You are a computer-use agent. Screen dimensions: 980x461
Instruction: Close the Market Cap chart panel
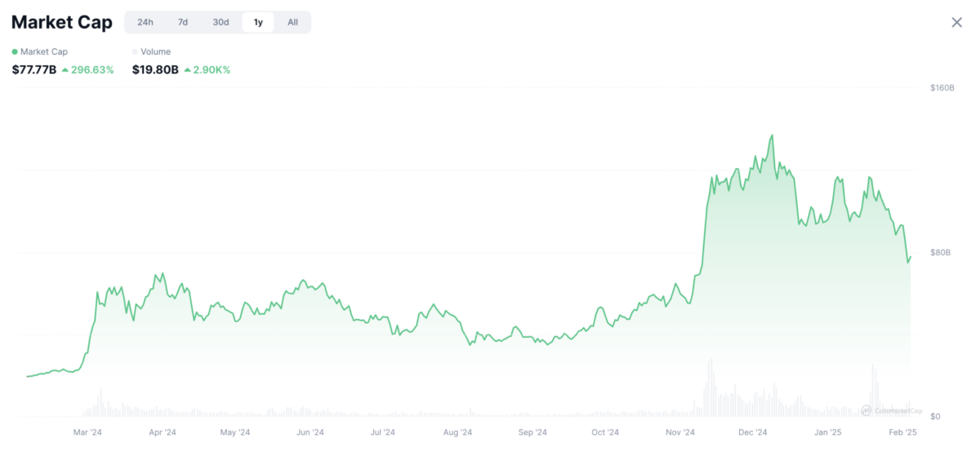pyautogui.click(x=956, y=22)
